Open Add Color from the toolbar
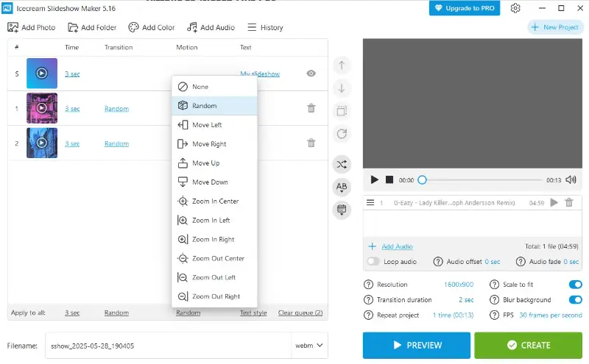The image size is (589, 364). point(152,27)
